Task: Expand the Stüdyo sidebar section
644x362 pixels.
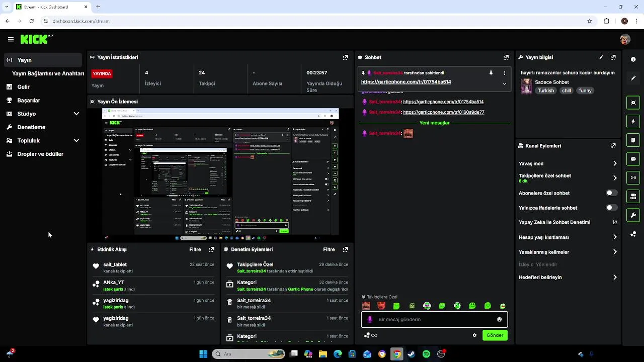Action: click(76, 114)
